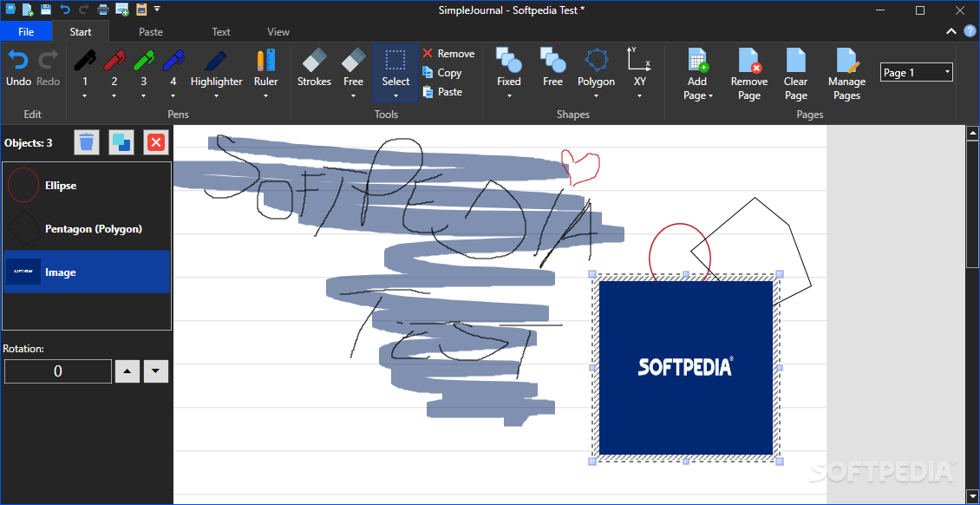Select Pentagon (Polygon) in objects list
This screenshot has width=980, height=505.
point(87,229)
